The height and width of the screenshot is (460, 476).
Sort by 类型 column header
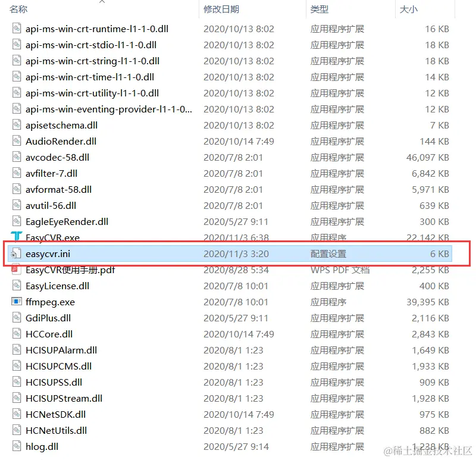tap(320, 9)
